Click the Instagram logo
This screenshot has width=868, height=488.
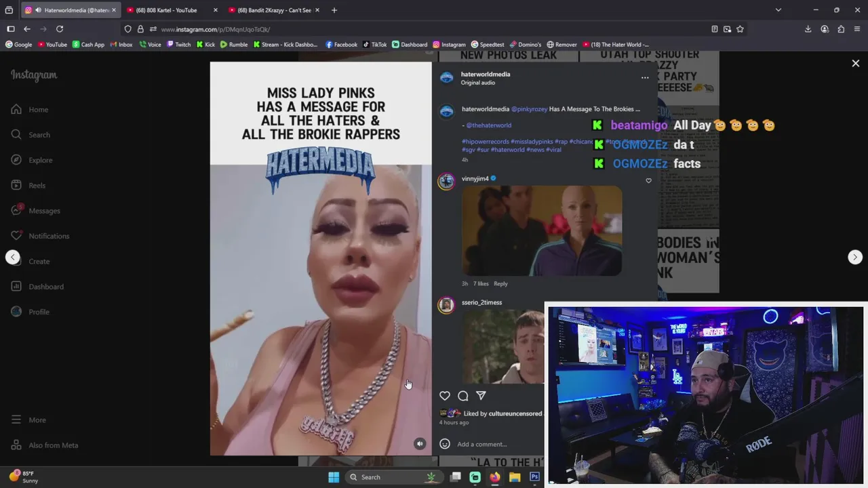34,75
